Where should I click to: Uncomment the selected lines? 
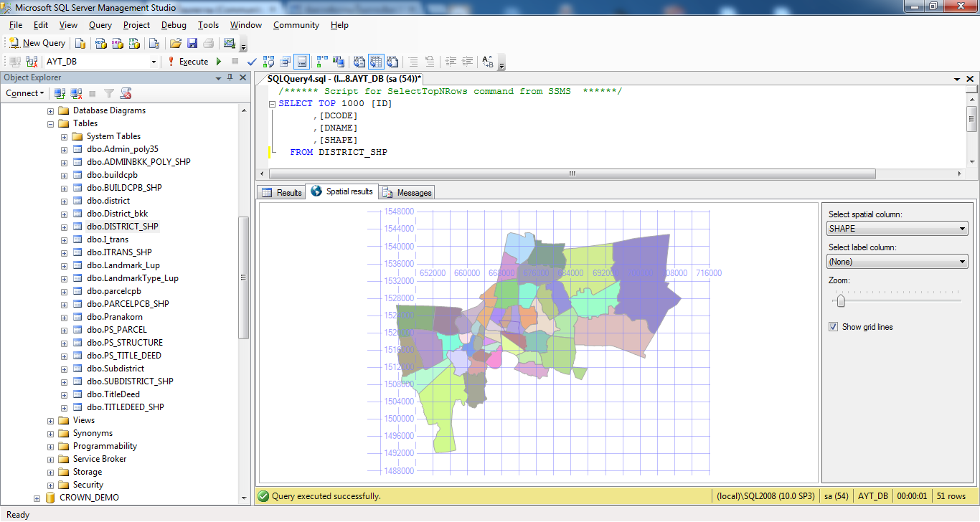[x=430, y=62]
